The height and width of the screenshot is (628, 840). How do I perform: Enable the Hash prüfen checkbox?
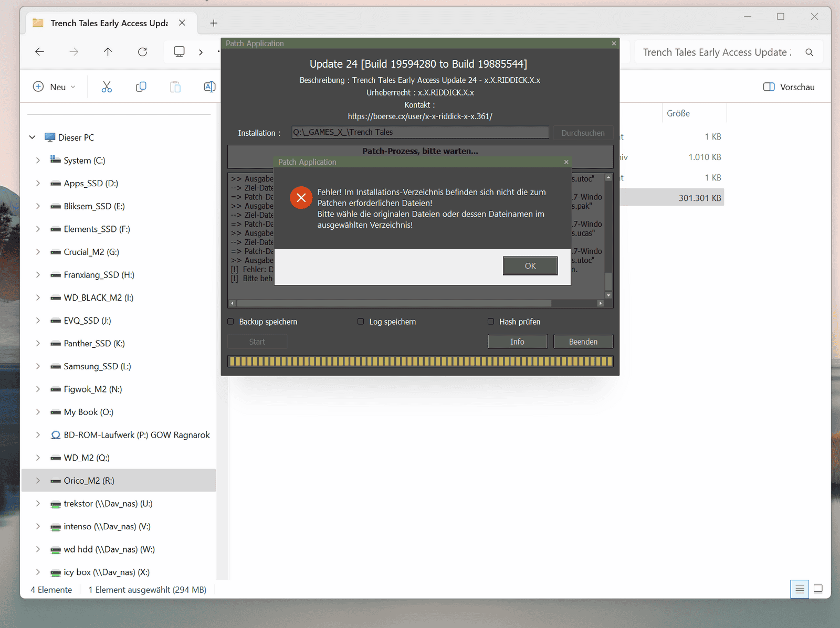(x=491, y=322)
